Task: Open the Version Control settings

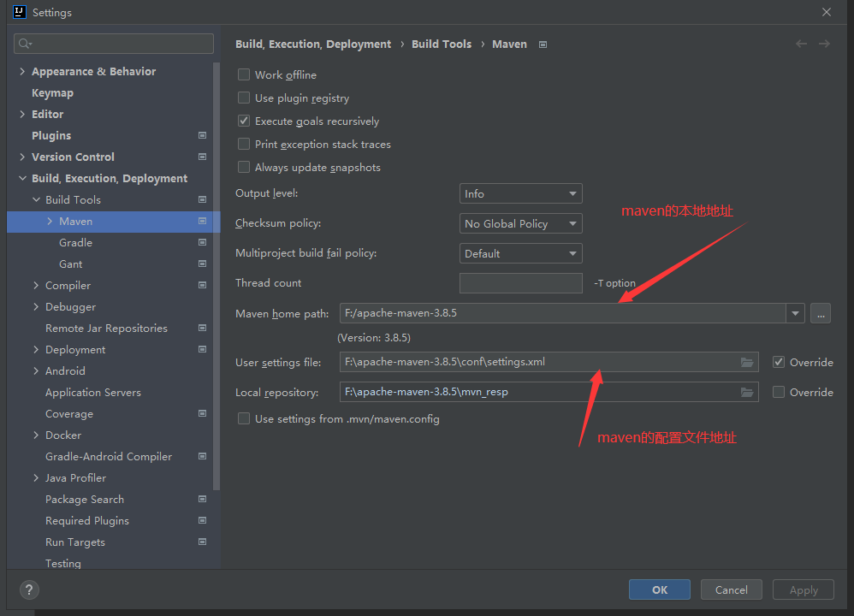Action: tap(73, 157)
